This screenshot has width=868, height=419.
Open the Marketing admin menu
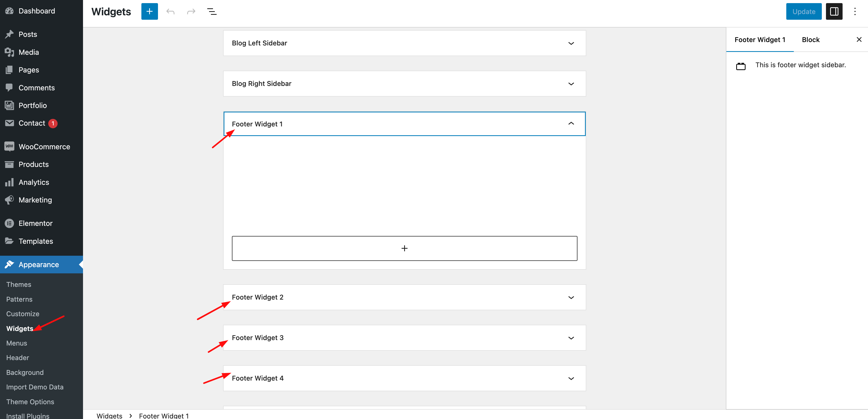42,200
